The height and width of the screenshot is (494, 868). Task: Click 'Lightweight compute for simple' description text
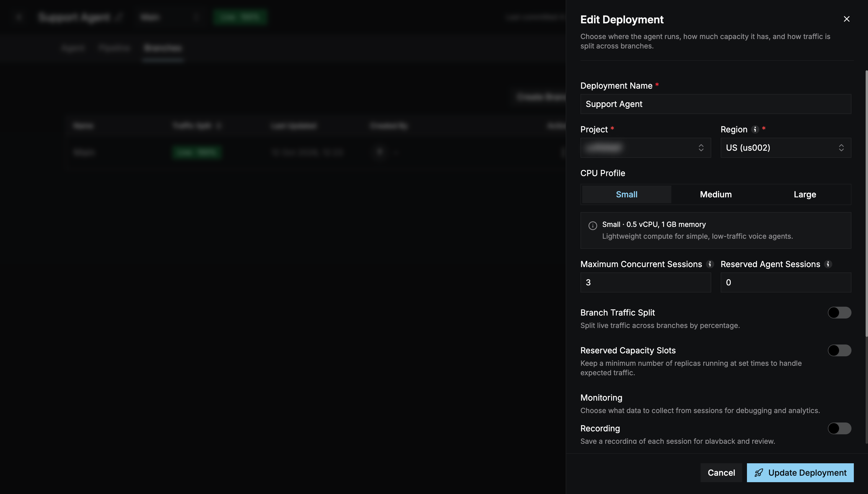697,236
